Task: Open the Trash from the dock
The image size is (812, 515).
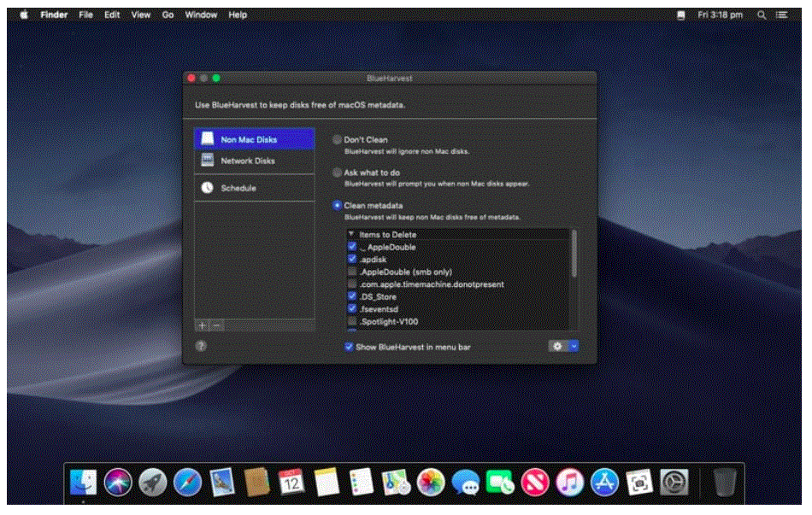Action: pyautogui.click(x=724, y=483)
